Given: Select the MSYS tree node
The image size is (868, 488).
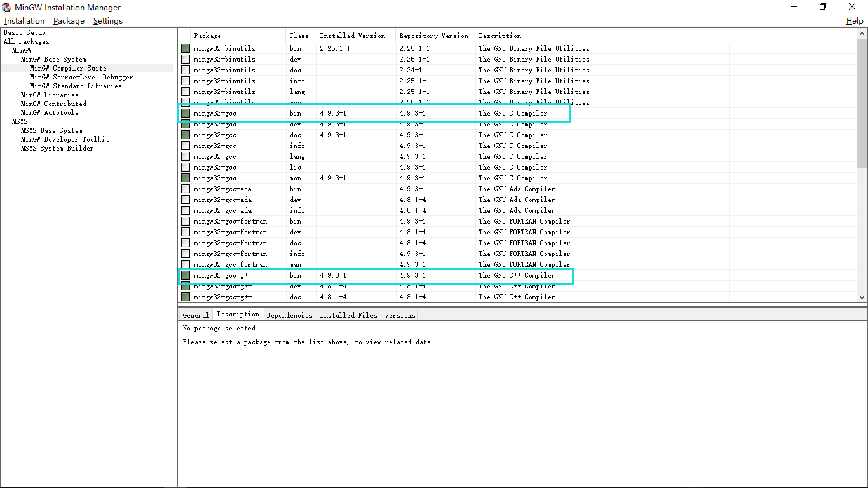Looking at the screenshot, I should 20,121.
